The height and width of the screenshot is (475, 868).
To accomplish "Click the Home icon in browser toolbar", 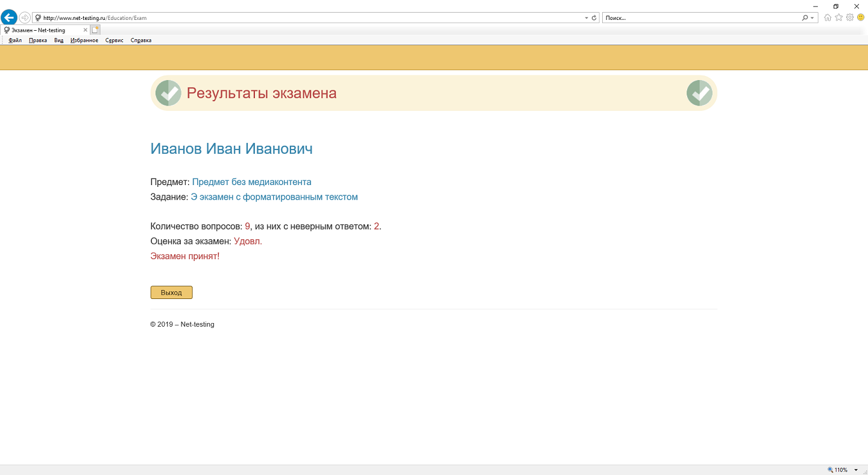I will [x=828, y=17].
